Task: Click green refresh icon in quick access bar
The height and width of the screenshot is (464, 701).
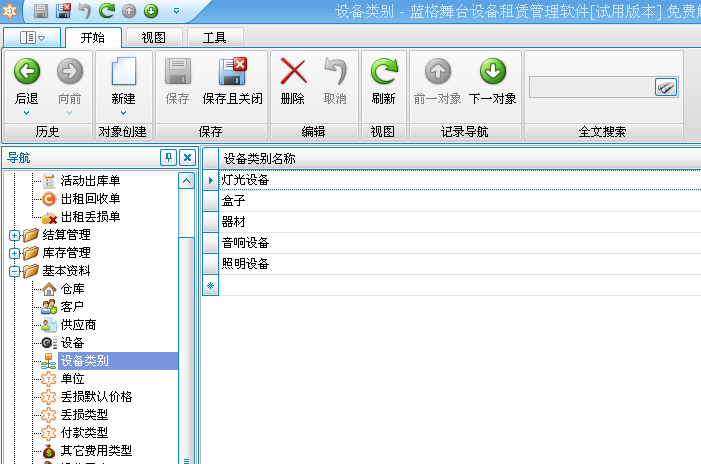Action: pos(107,11)
